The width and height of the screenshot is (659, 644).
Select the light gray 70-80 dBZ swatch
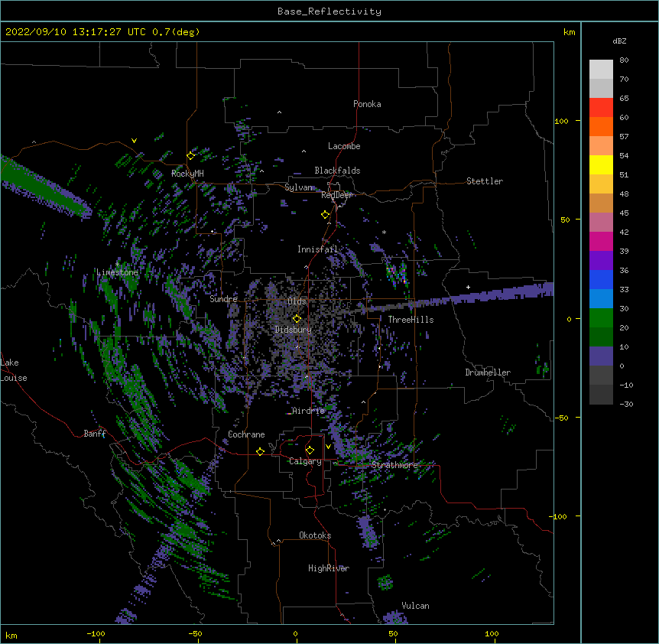click(x=601, y=69)
